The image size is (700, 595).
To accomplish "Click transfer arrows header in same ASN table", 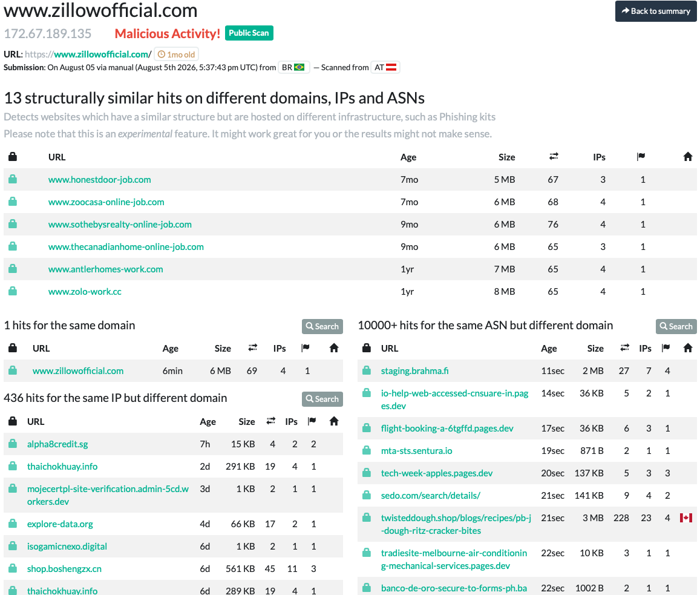I will 625,347.
